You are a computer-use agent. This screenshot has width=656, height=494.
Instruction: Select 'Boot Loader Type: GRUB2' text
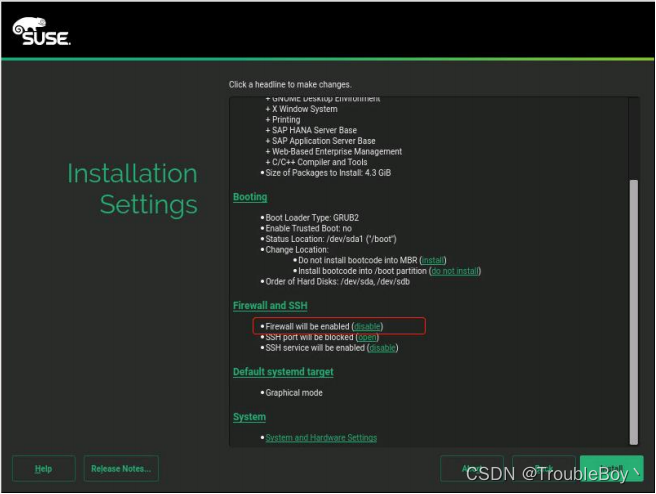(312, 218)
